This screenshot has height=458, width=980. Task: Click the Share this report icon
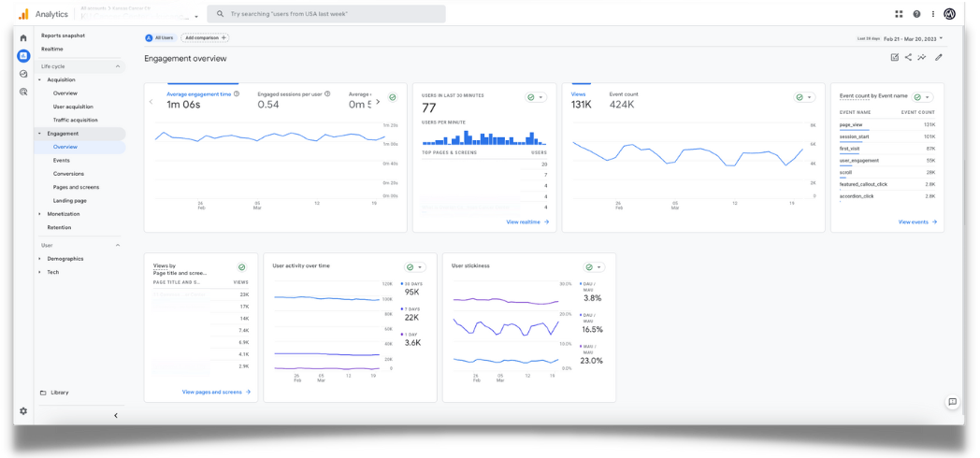point(908,58)
